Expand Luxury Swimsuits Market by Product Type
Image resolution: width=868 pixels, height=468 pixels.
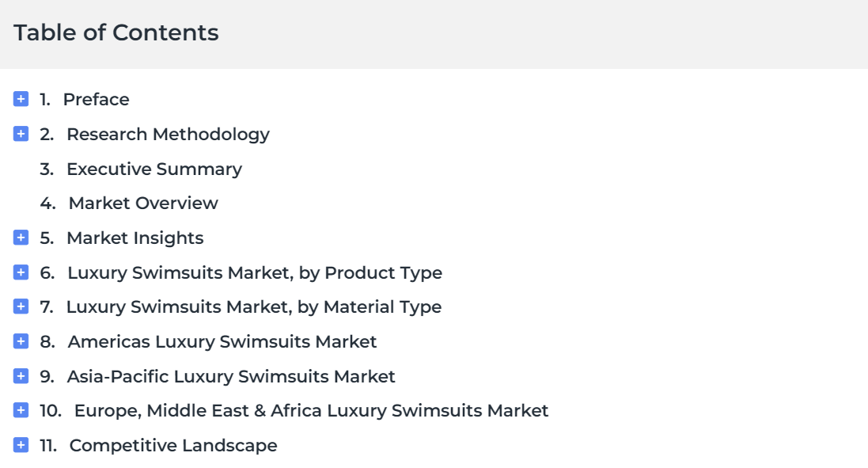21,272
